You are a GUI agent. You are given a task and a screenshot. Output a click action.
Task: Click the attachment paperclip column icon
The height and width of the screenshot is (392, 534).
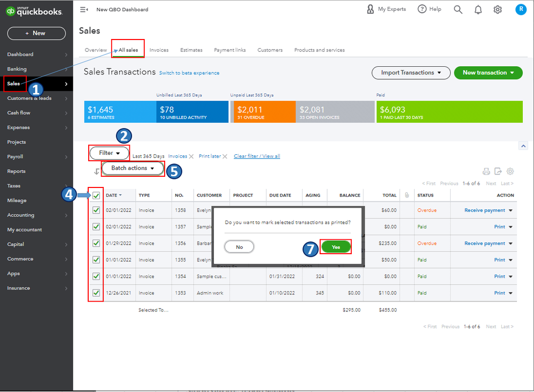pos(407,195)
